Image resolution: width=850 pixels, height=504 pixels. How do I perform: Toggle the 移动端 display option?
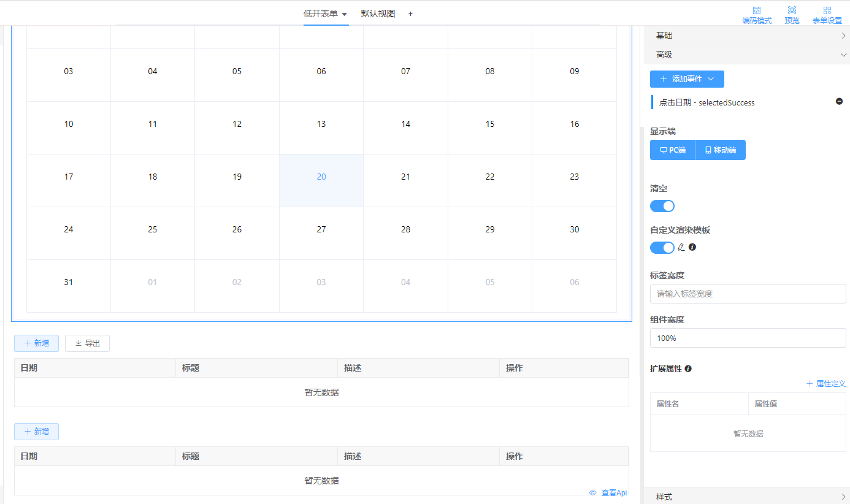pos(720,150)
